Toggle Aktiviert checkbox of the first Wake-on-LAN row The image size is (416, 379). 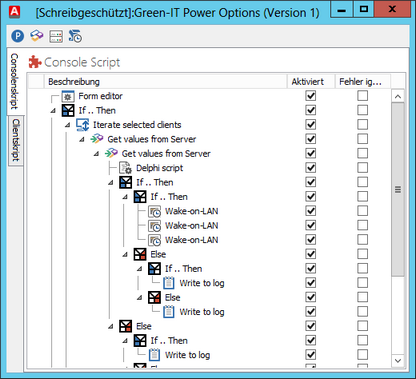[311, 211]
